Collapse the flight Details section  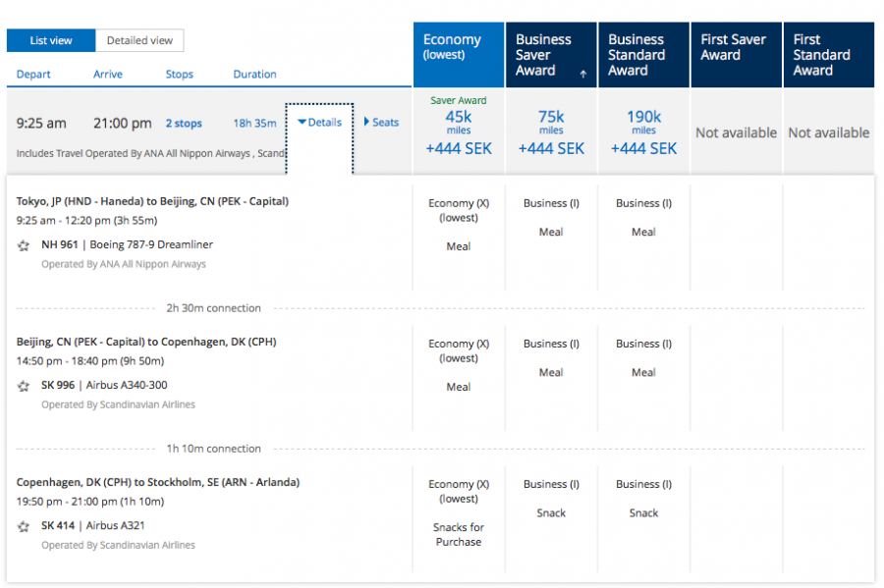click(319, 123)
